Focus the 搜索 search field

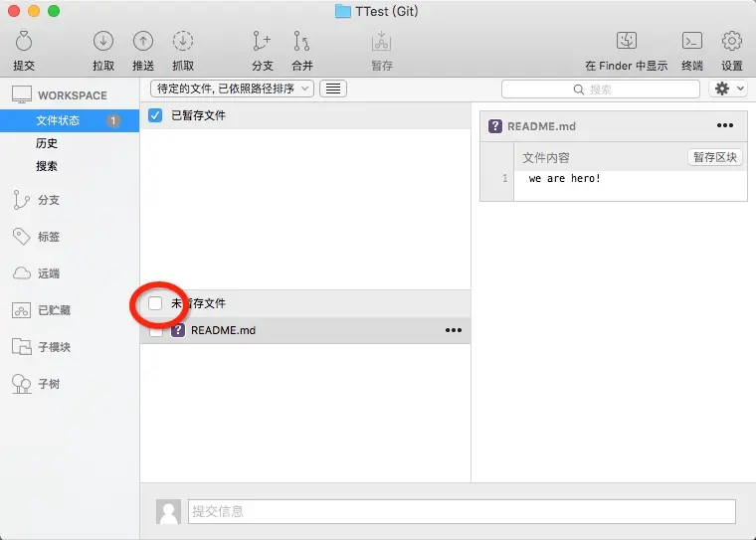click(x=600, y=90)
